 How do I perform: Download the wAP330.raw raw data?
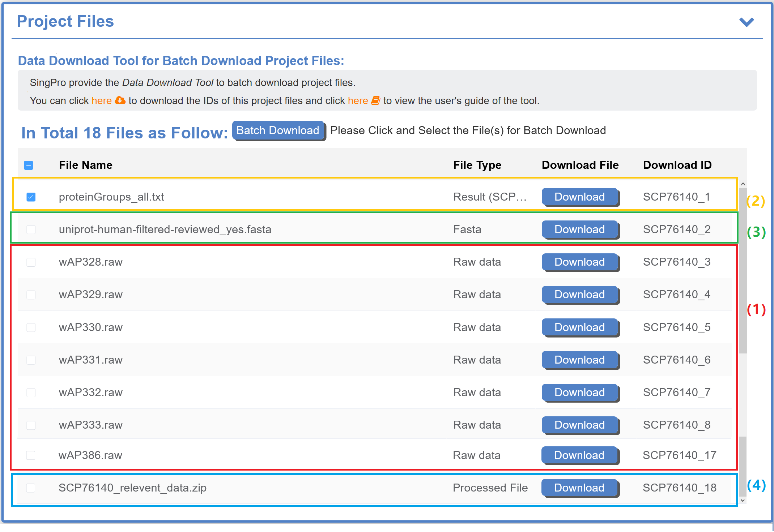[579, 327]
